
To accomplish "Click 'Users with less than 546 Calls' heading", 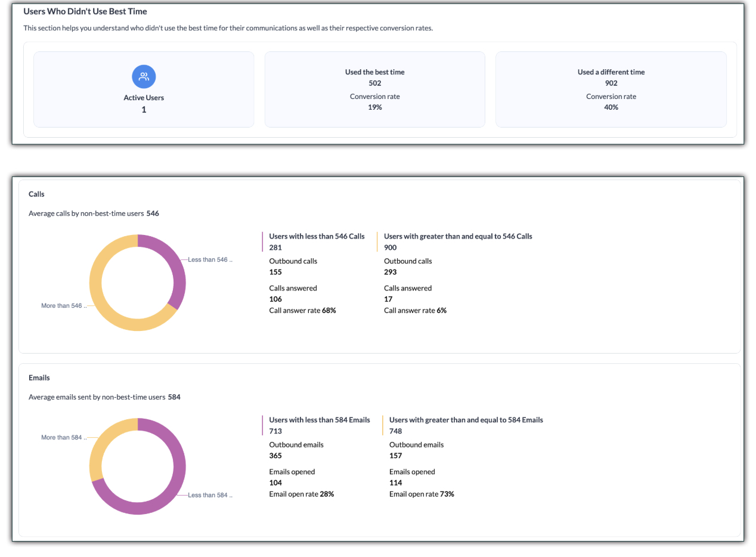I will [317, 237].
